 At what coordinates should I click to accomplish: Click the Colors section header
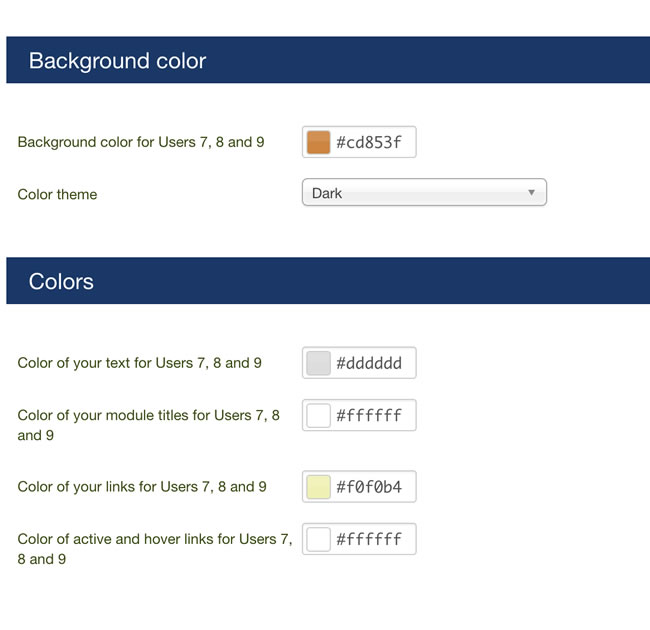[x=328, y=281]
